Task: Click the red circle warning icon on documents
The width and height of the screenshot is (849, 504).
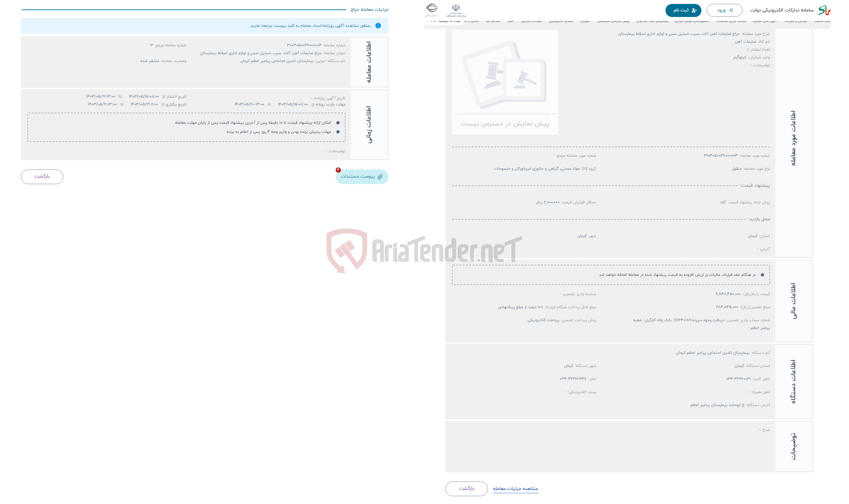Action: pyautogui.click(x=337, y=170)
